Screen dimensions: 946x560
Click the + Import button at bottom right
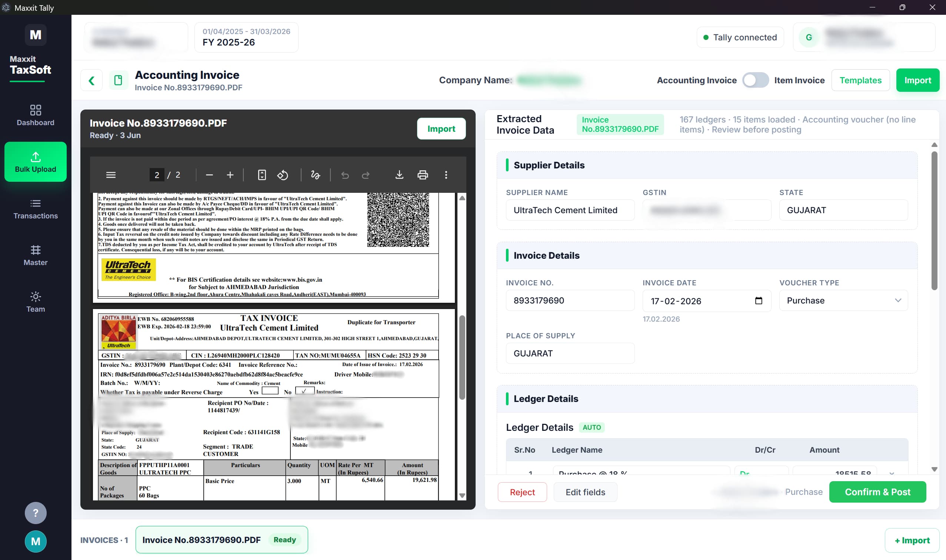(912, 540)
